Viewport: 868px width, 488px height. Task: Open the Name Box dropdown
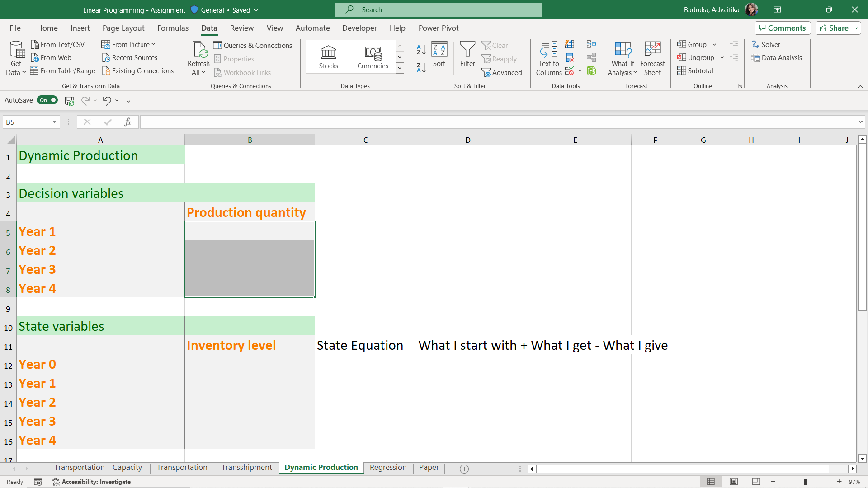(x=54, y=122)
